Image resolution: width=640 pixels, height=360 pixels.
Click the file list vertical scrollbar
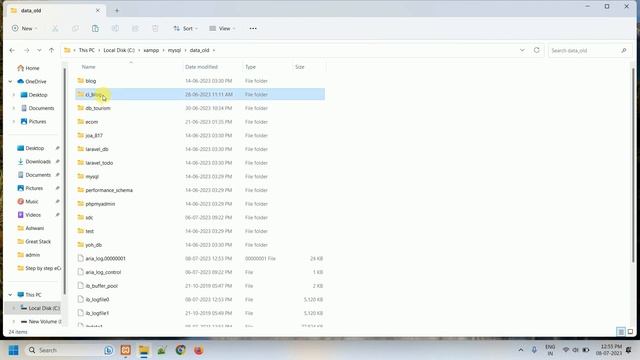[x=633, y=166]
